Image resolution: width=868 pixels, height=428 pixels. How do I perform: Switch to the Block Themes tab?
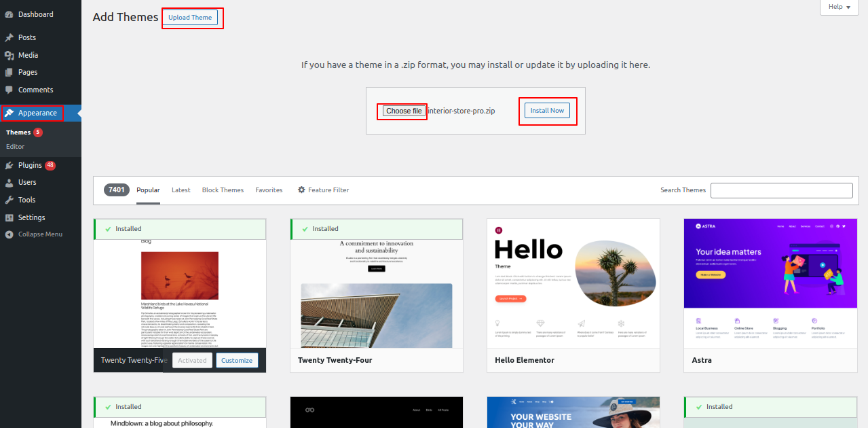pyautogui.click(x=223, y=190)
